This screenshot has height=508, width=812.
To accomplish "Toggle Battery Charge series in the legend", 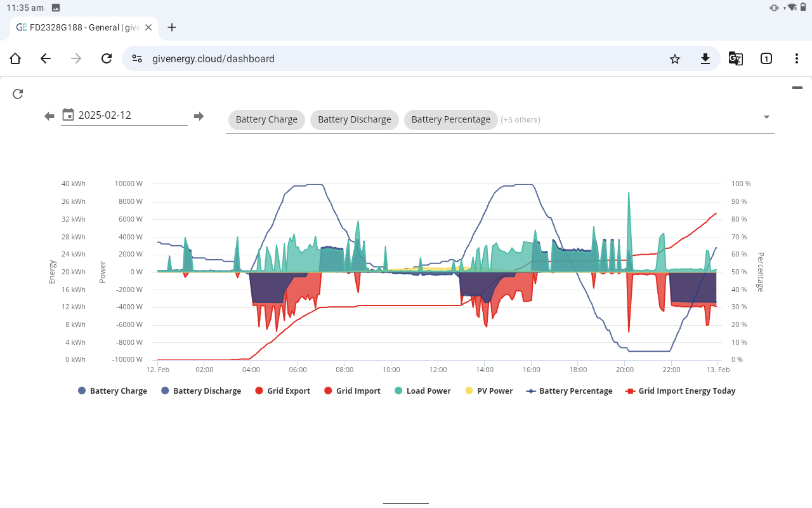I will 112,391.
